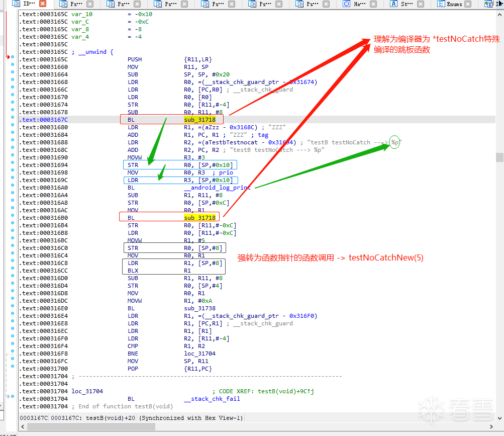Close the Hex View tab
The width and height of the screenshot is (504, 436).
(x=373, y=4)
